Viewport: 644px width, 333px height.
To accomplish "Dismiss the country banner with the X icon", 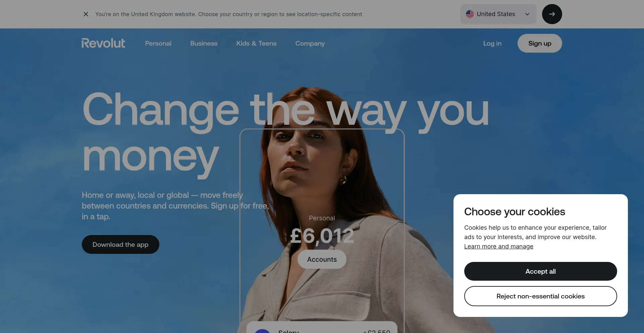I will pos(86,14).
